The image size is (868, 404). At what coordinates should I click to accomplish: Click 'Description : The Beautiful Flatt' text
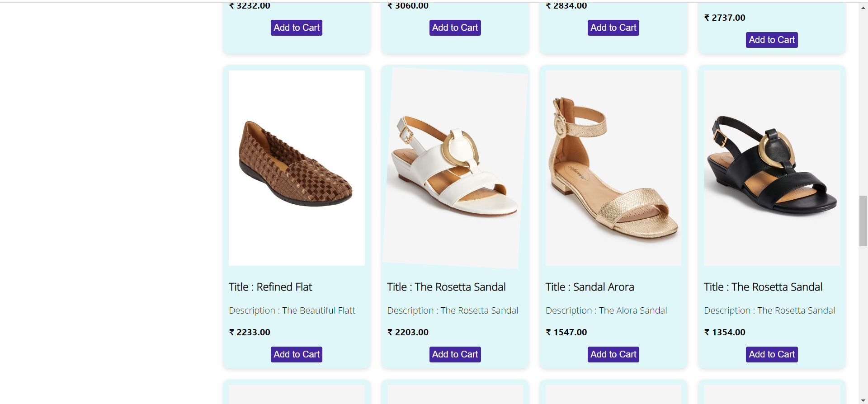pyautogui.click(x=292, y=310)
